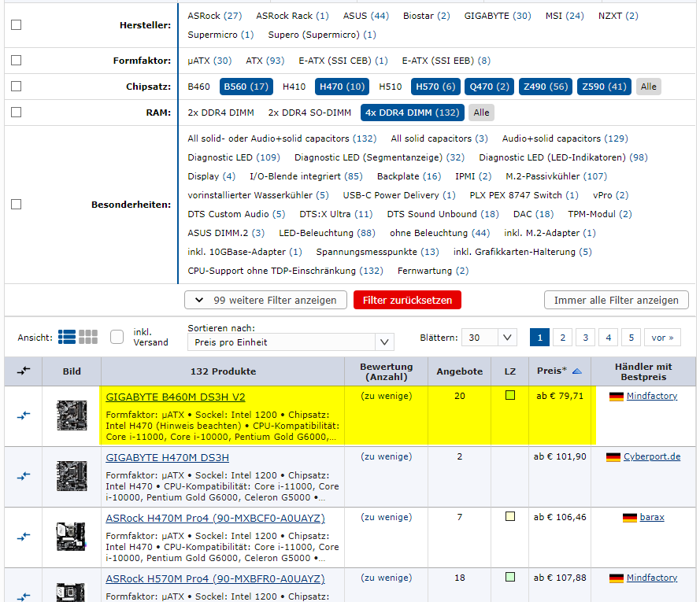Viewport: 700px width, 602px height.
Task: Click Filter zurücksetzen button
Action: pyautogui.click(x=407, y=301)
